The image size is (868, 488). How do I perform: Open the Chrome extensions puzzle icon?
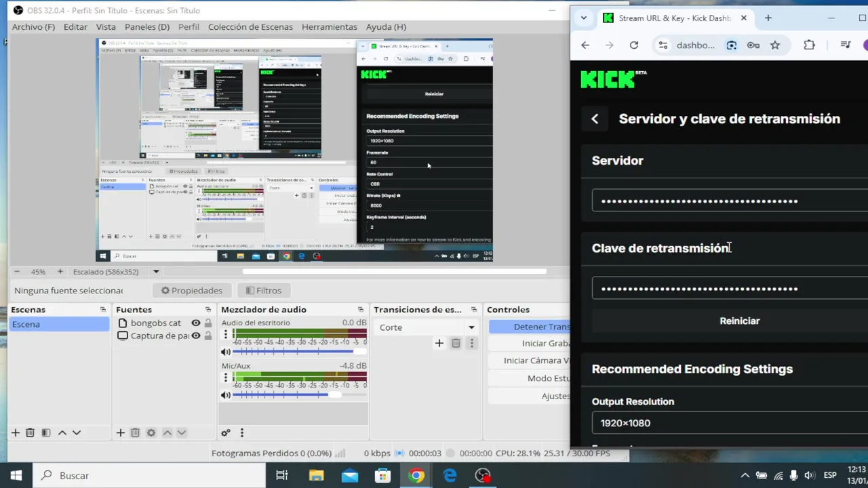pos(809,45)
